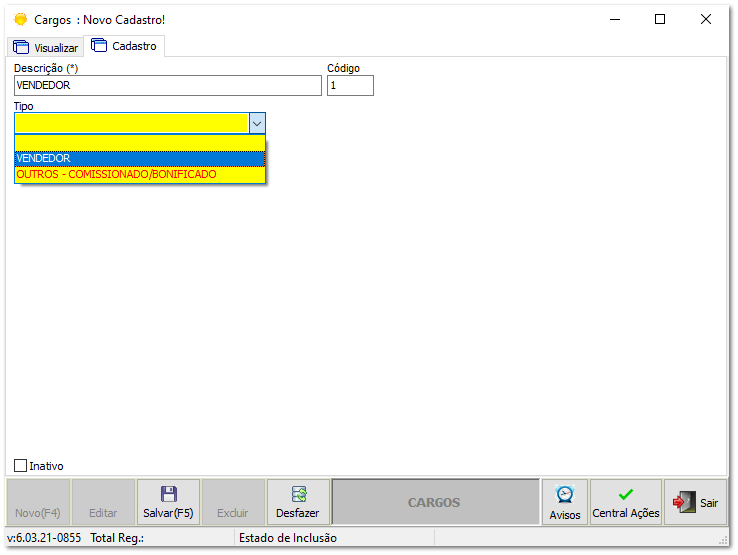Click the yellow Tipo combo box field
This screenshot has height=555, width=738.
point(131,123)
